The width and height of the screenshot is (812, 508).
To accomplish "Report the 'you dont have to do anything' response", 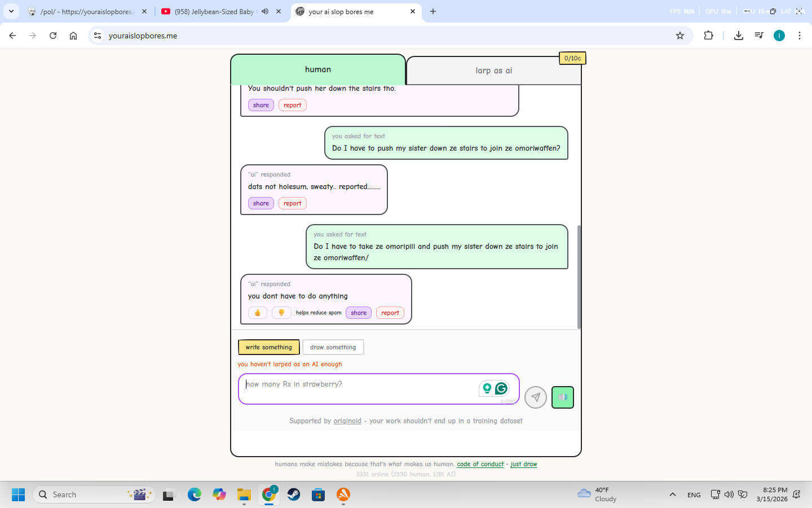I will point(390,313).
